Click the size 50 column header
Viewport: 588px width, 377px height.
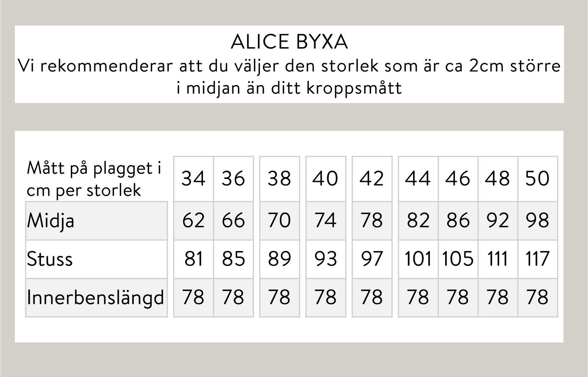point(537,178)
